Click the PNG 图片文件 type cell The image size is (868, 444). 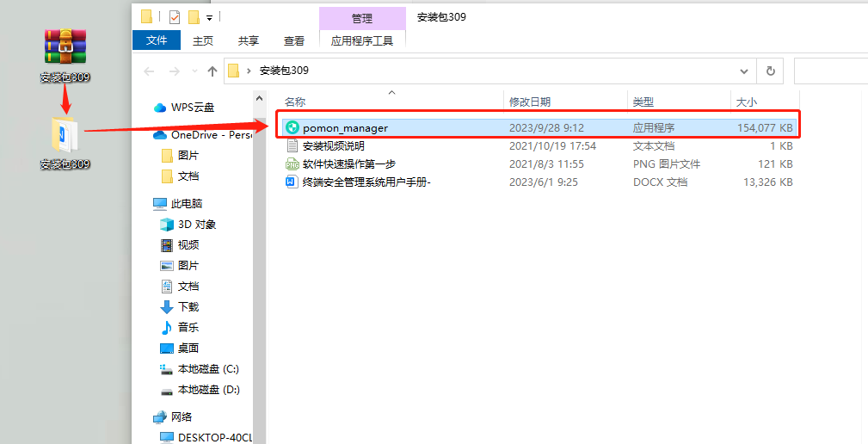pyautogui.click(x=667, y=163)
